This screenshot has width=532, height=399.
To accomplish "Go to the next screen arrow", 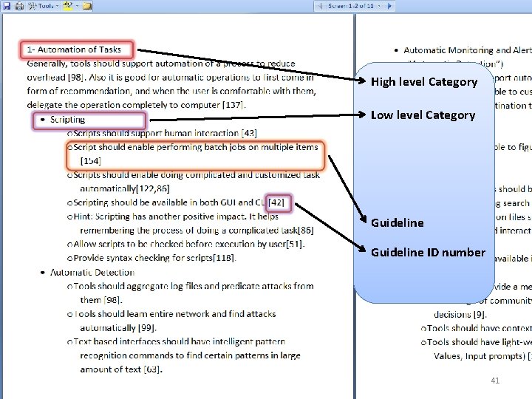I will (x=389, y=6).
